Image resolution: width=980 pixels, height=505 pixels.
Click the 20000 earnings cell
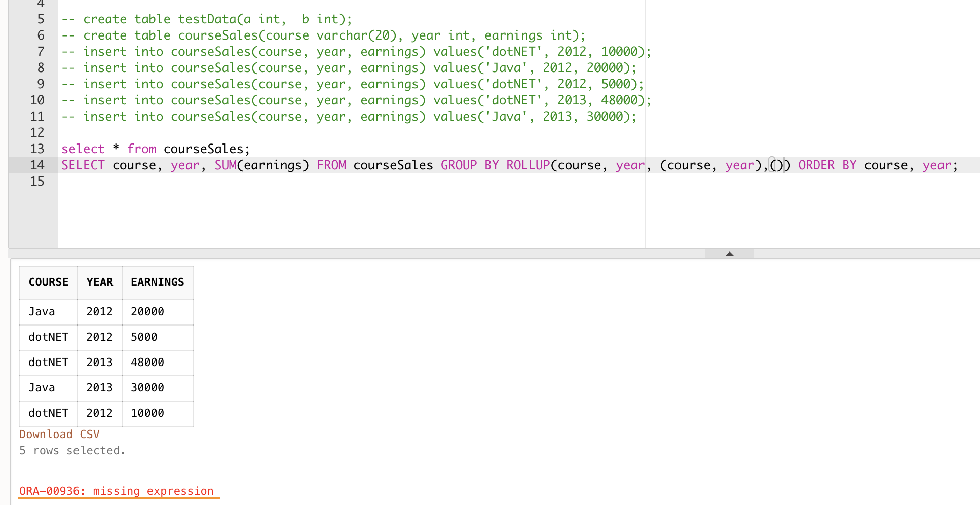[x=158, y=312]
